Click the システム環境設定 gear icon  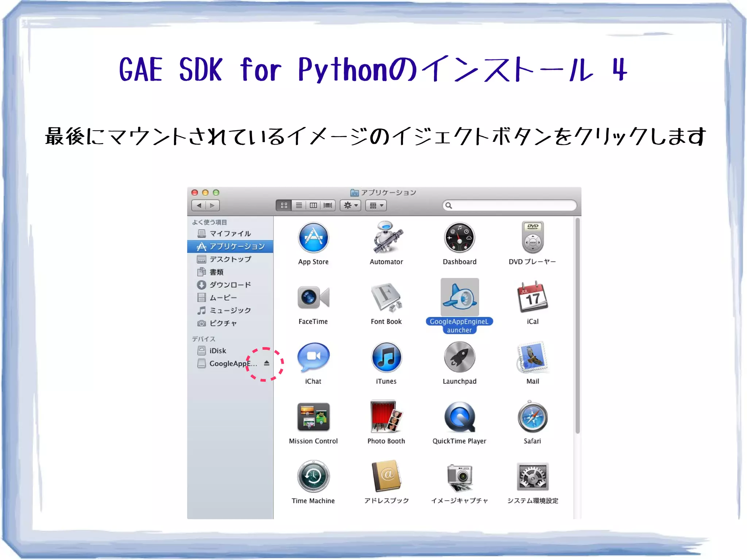point(533,476)
